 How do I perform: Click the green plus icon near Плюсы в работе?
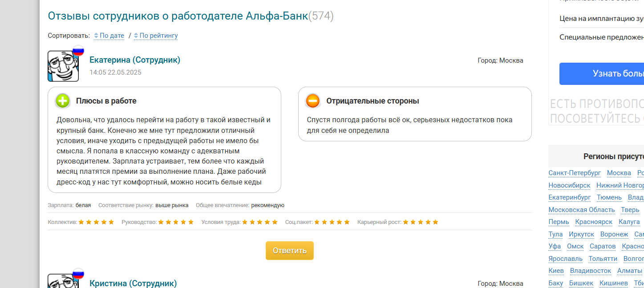pos(63,101)
